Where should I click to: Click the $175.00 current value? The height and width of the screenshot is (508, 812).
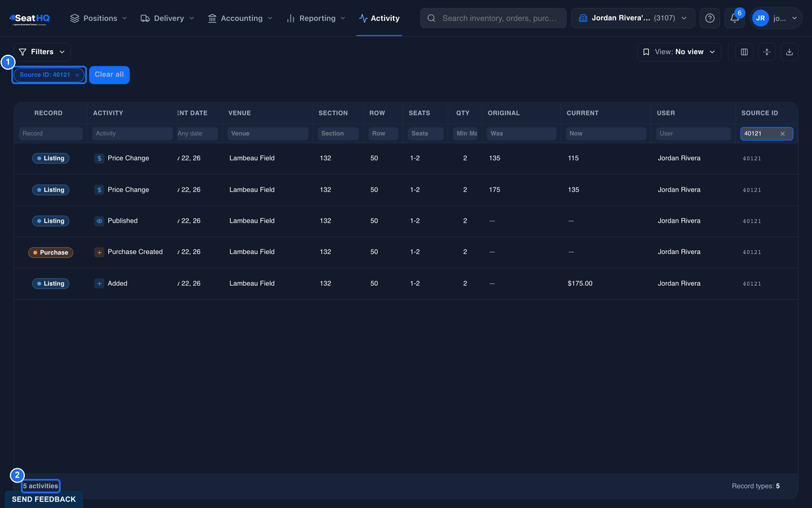pyautogui.click(x=580, y=284)
